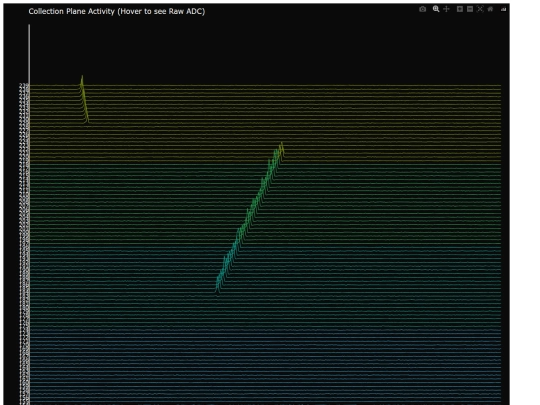This screenshot has height=405, width=540.
Task: Select the Pan tool in the modebar
Action: click(x=446, y=9)
